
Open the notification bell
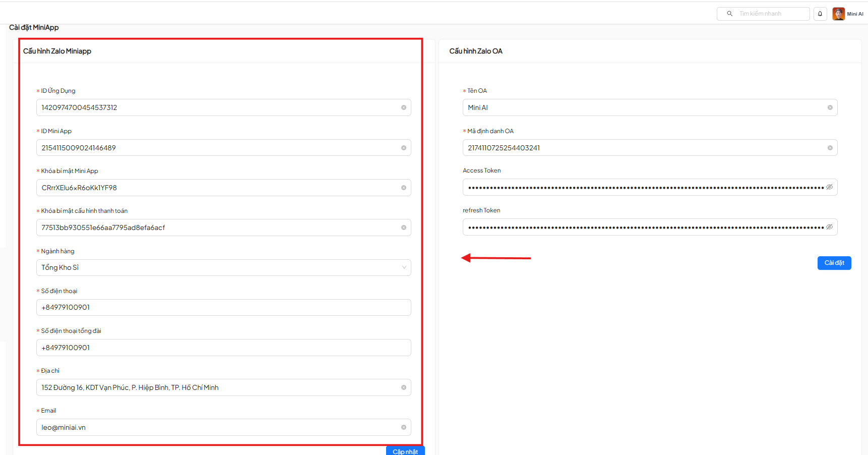[820, 14]
